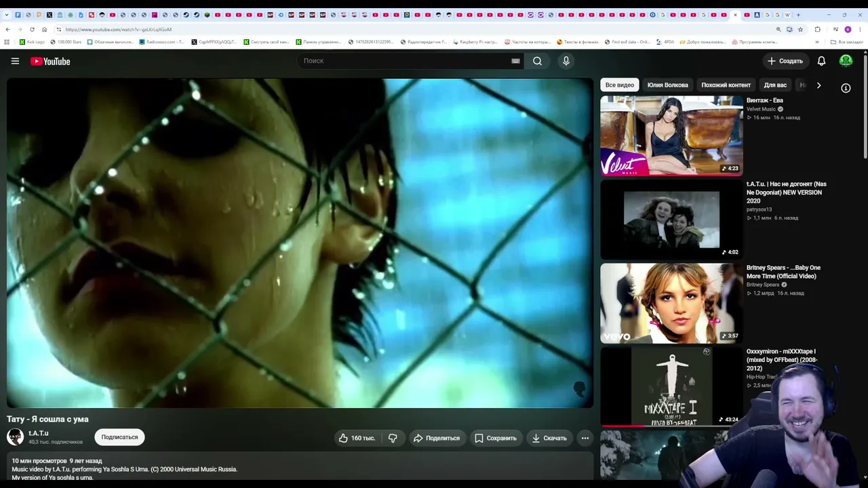Open the Chrome profile avatar
This screenshot has width=868, height=488.
848,29
